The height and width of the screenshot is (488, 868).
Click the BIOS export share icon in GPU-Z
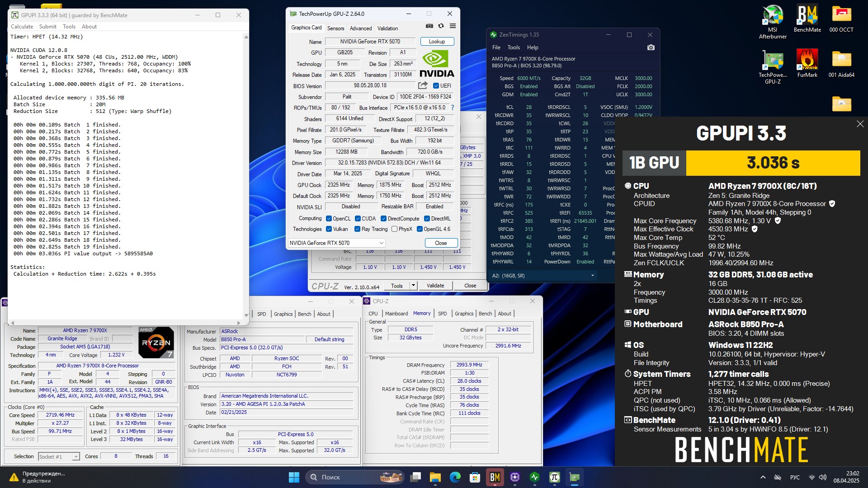coord(423,85)
